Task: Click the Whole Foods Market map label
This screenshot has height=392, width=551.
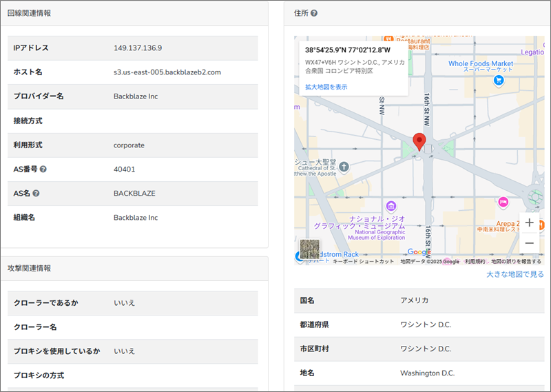Action: point(480,63)
